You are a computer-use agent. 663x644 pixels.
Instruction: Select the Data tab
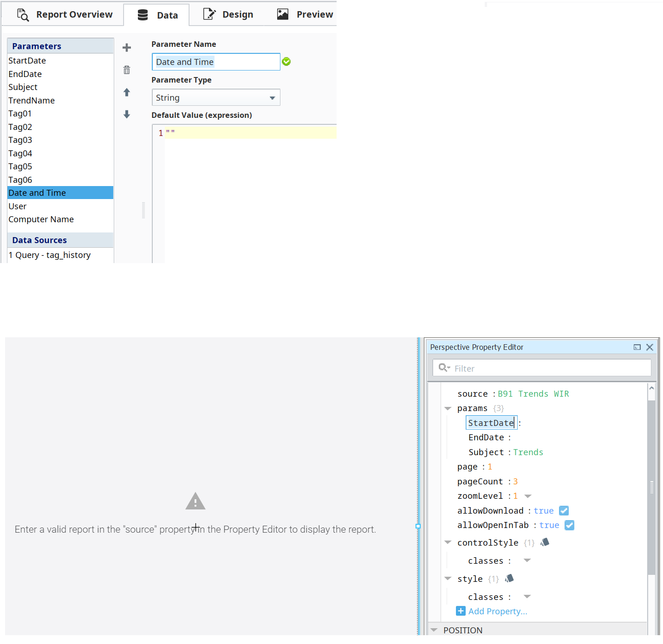pyautogui.click(x=157, y=15)
